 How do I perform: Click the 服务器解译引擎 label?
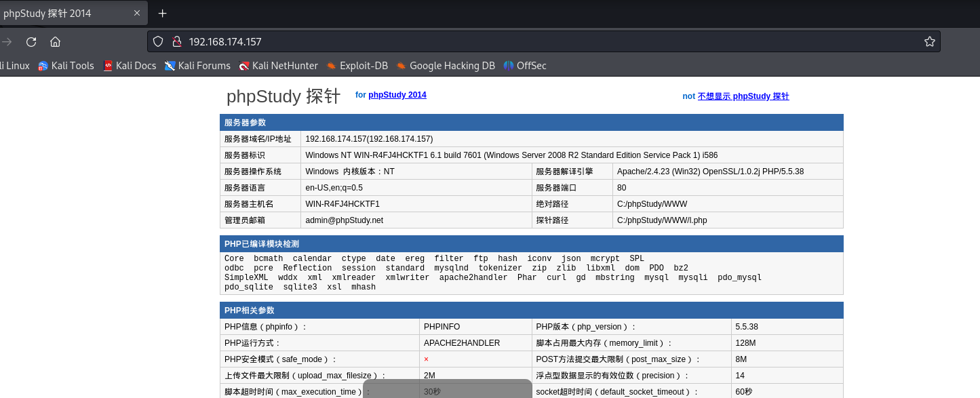[564, 172]
